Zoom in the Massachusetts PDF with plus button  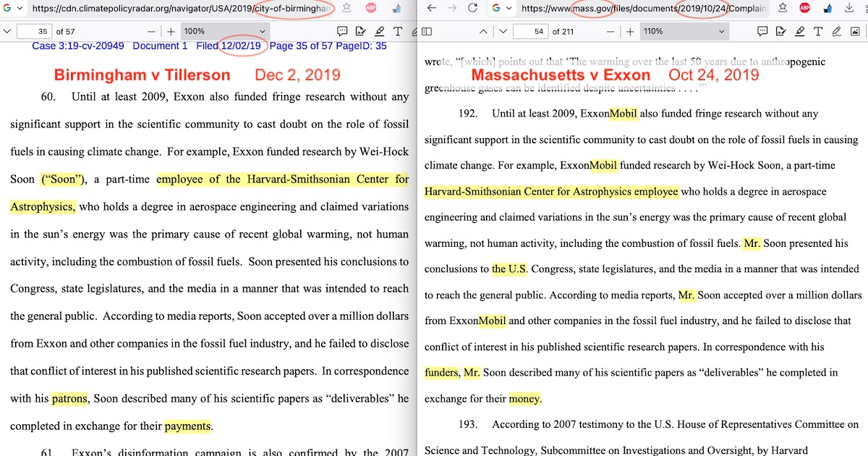click(630, 32)
